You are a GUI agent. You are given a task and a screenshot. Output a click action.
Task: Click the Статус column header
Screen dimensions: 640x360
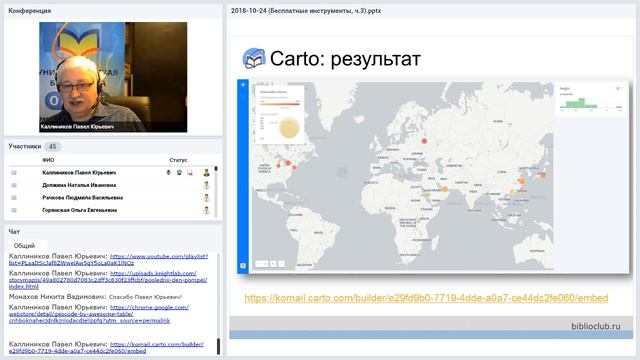pos(178,160)
